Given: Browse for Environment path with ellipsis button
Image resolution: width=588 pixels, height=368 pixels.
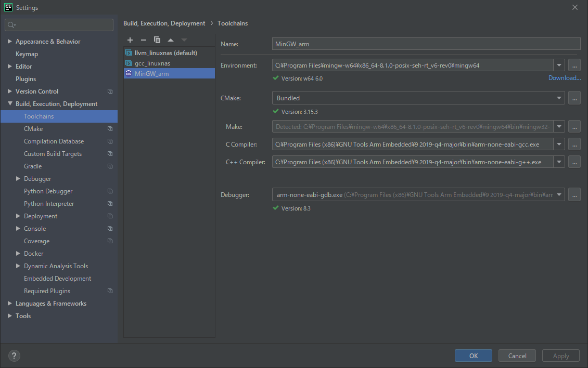Looking at the screenshot, I should [x=574, y=65].
